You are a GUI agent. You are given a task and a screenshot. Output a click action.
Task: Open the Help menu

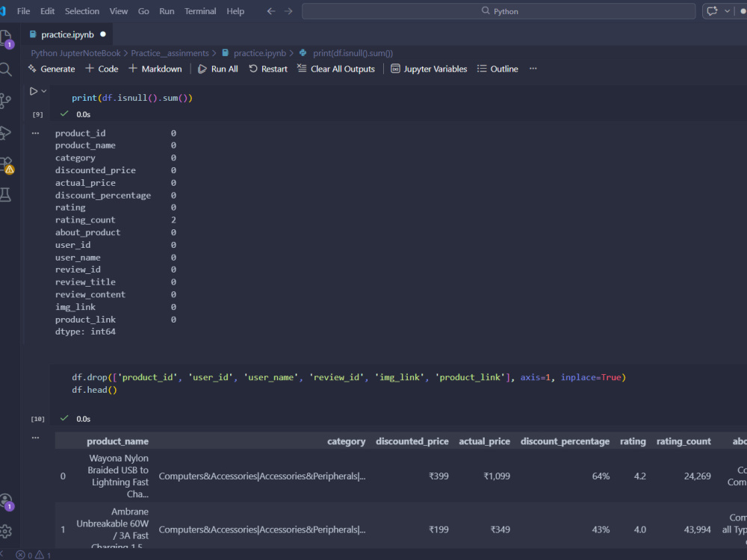235,11
